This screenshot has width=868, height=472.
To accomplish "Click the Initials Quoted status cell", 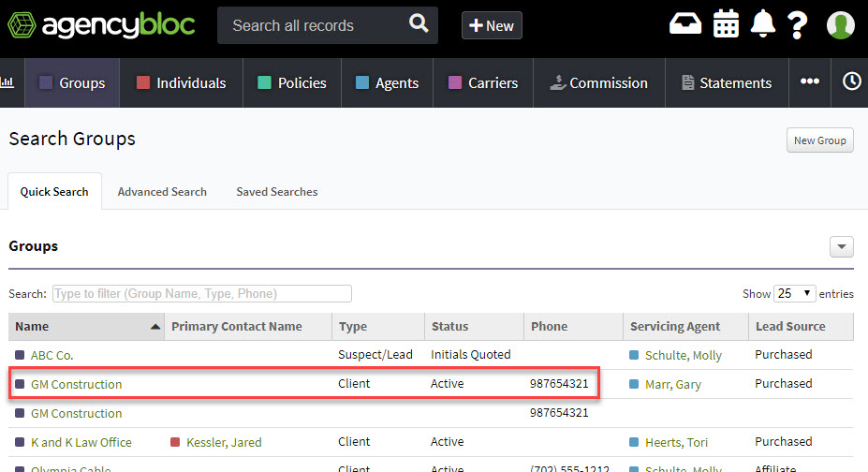I will (471, 355).
